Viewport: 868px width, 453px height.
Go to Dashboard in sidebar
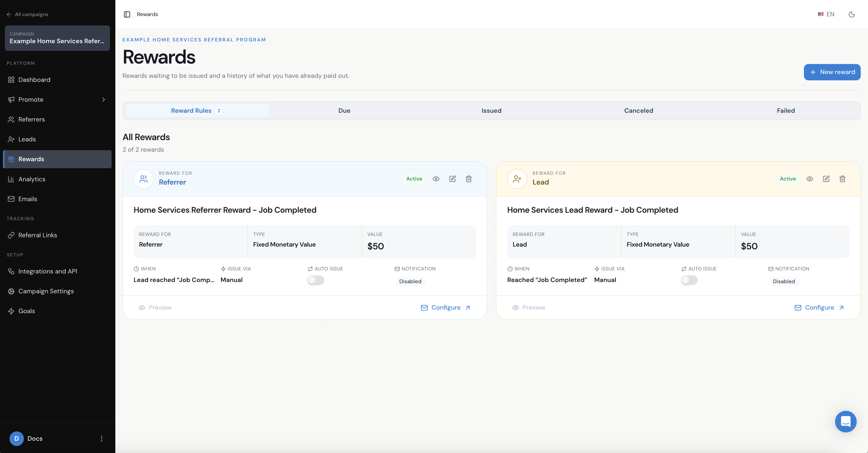57,80
